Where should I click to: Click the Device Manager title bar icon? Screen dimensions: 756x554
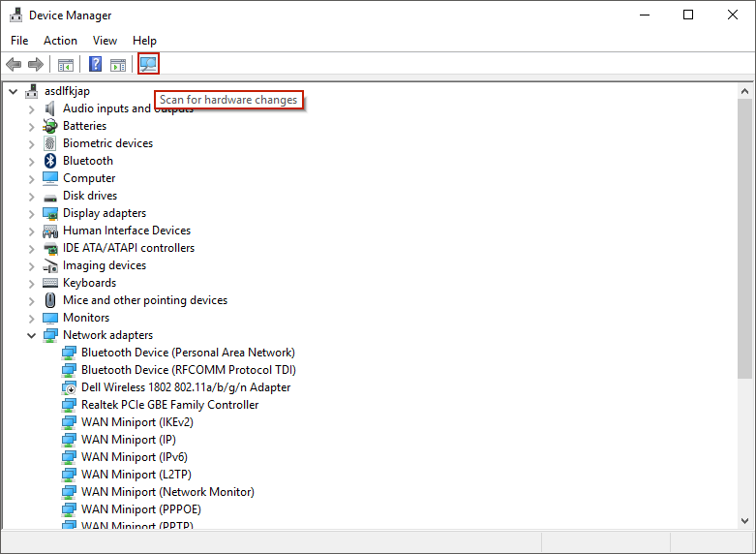coord(15,15)
